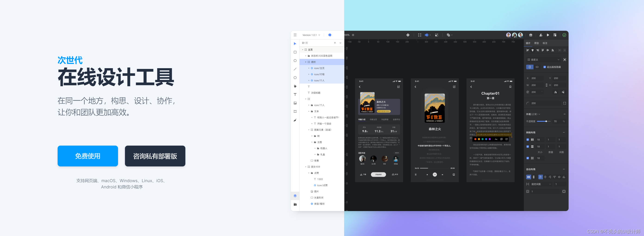Expand 状态栏/iOS深色适用 folder
The width and height of the screenshot is (644, 236).
tap(305, 56)
